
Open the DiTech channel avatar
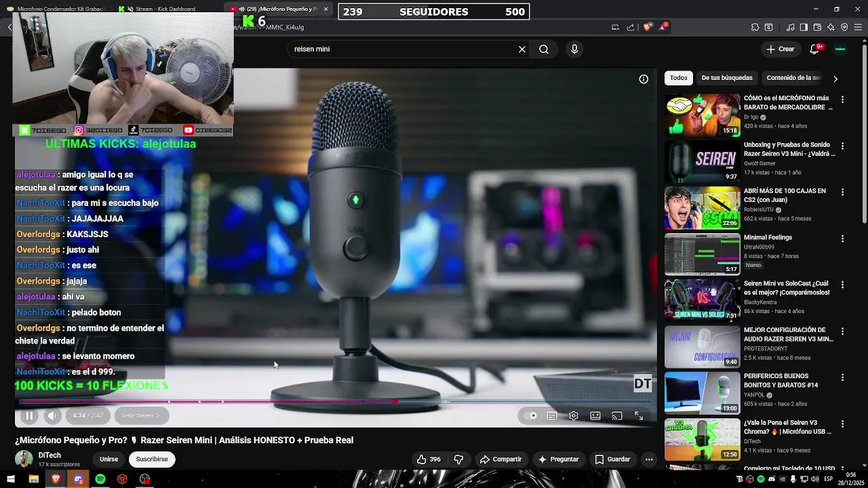coord(24,459)
